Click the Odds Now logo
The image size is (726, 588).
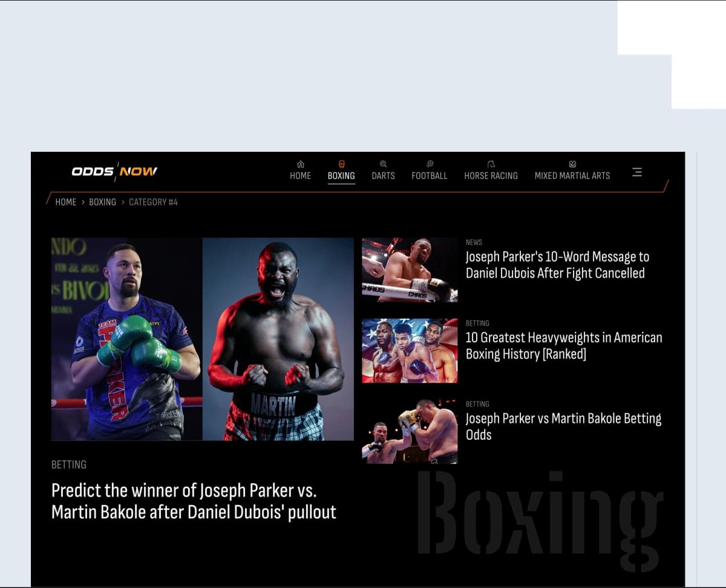click(x=114, y=171)
